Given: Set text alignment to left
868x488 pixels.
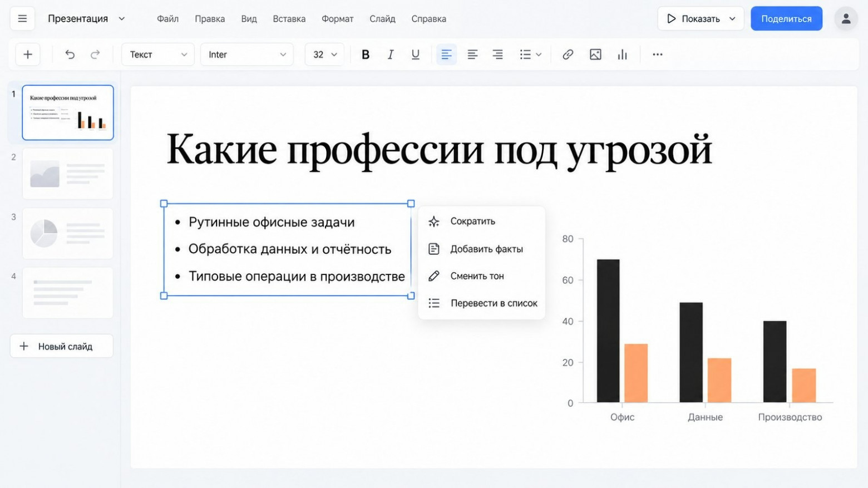Looking at the screenshot, I should click(x=446, y=55).
